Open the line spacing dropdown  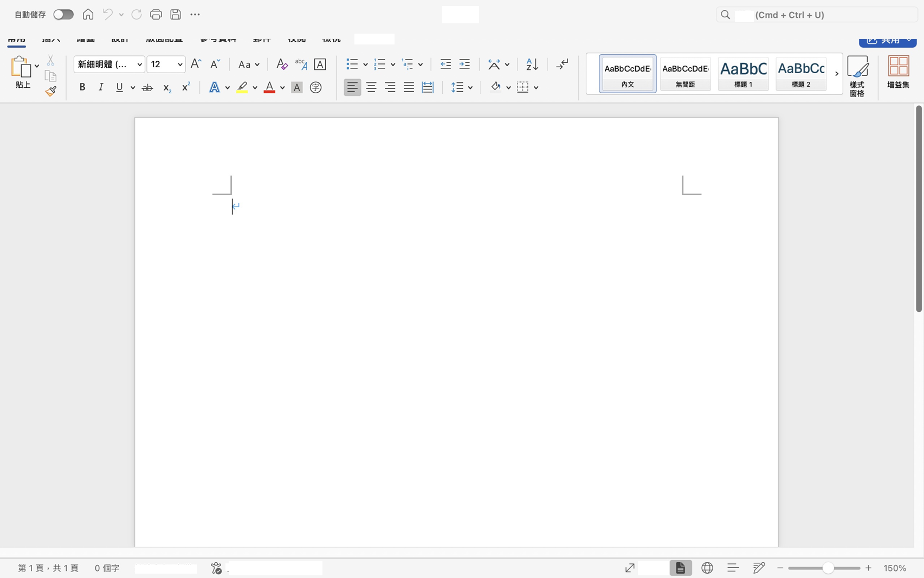(x=462, y=87)
